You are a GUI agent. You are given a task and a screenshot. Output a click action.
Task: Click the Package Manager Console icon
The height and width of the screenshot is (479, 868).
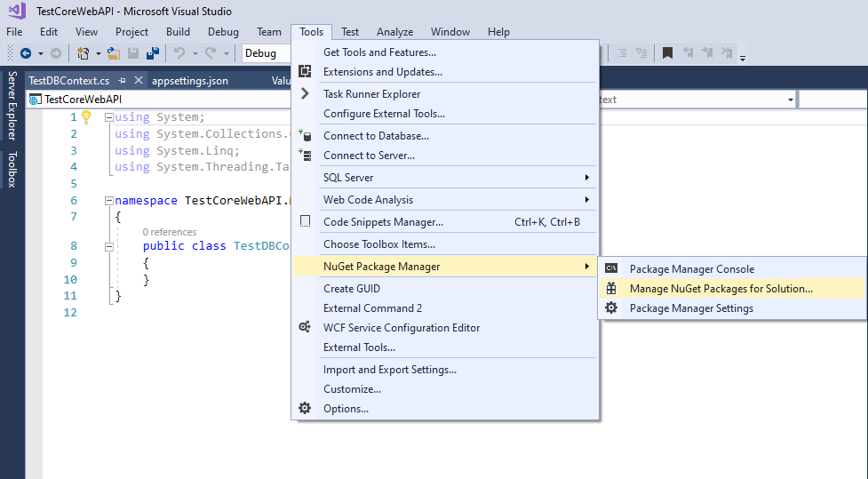611,268
